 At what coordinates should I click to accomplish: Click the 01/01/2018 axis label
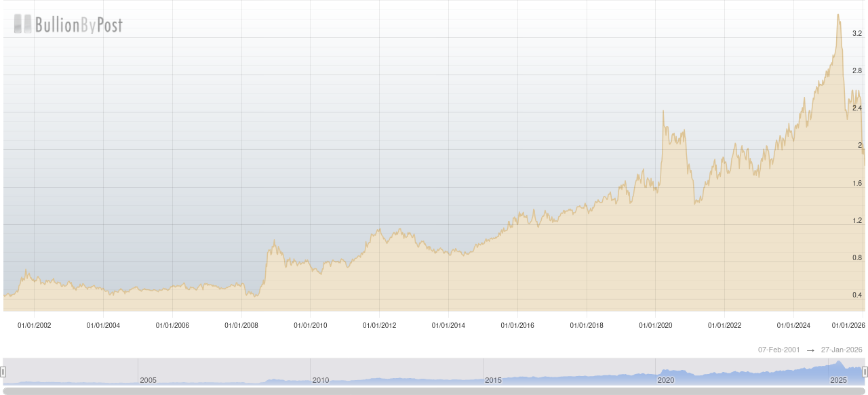pyautogui.click(x=587, y=325)
